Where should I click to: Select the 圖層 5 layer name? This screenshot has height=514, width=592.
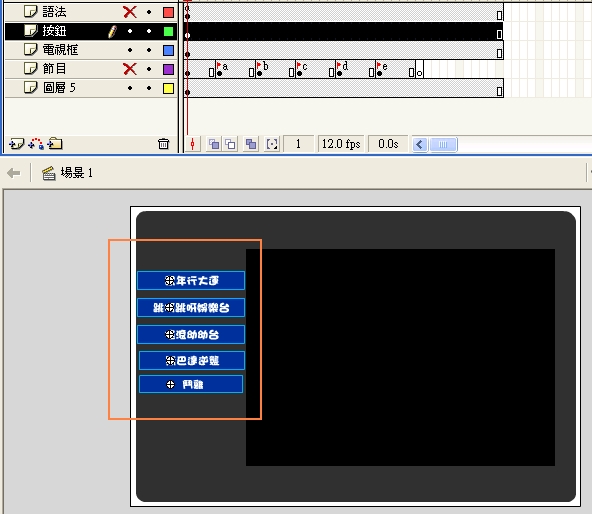point(59,88)
